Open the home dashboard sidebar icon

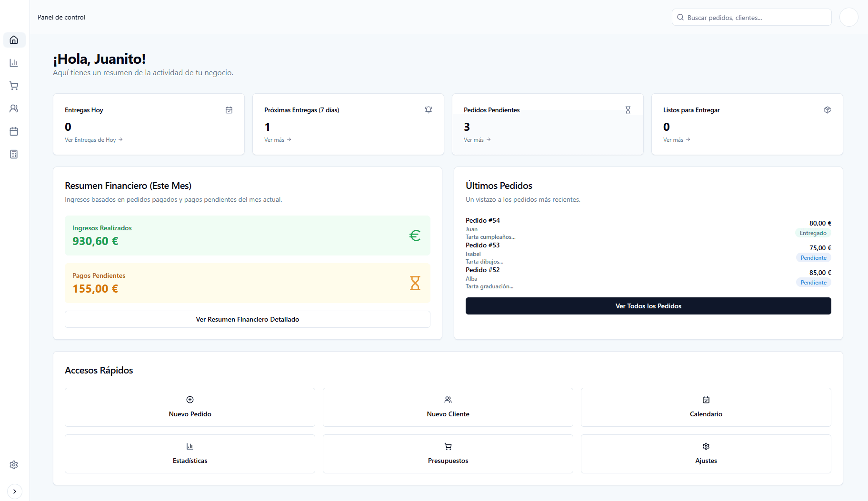tap(14, 40)
